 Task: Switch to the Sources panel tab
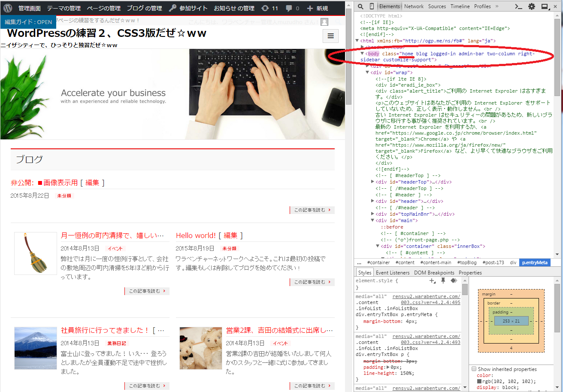[x=437, y=6]
